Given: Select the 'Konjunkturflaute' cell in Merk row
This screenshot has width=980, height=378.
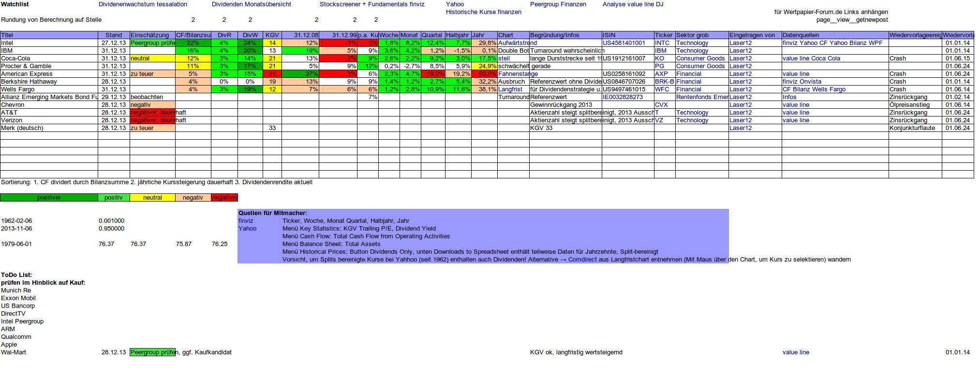Looking at the screenshot, I should 915,128.
